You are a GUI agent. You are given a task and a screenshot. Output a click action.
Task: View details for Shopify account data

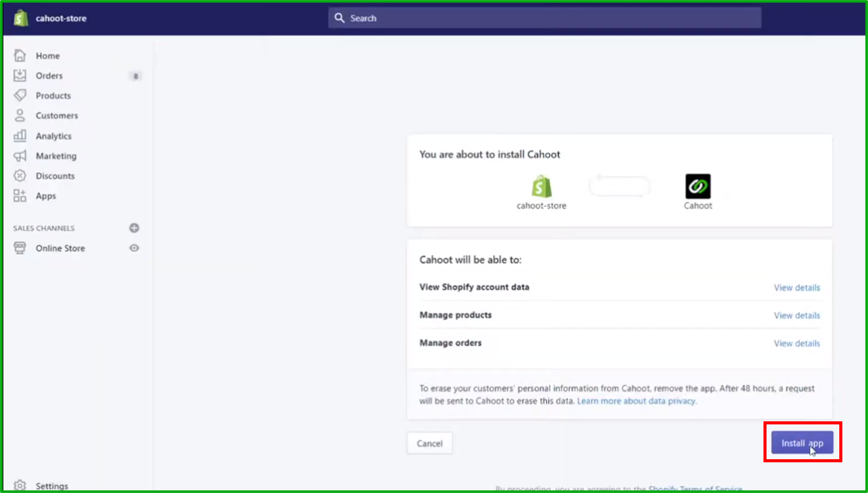point(797,288)
